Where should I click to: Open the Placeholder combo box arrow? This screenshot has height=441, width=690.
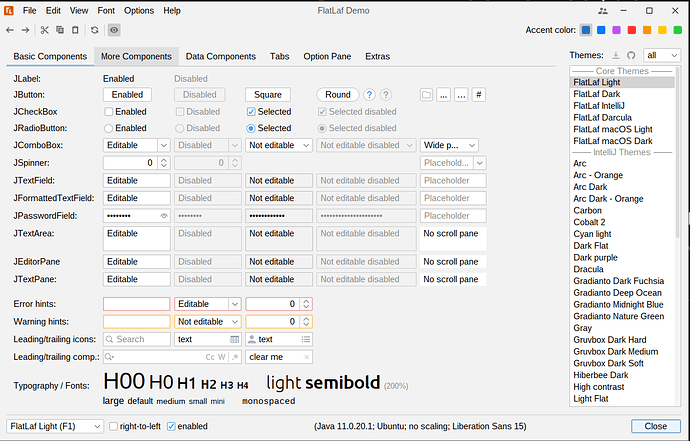(x=480, y=163)
